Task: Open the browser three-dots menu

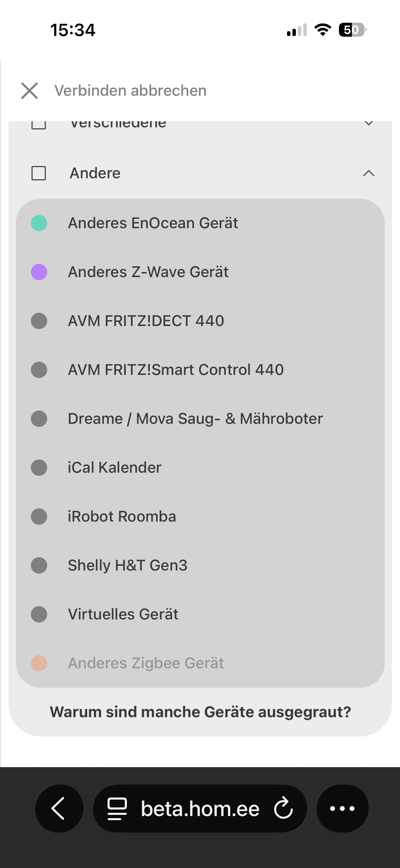Action: click(x=342, y=809)
